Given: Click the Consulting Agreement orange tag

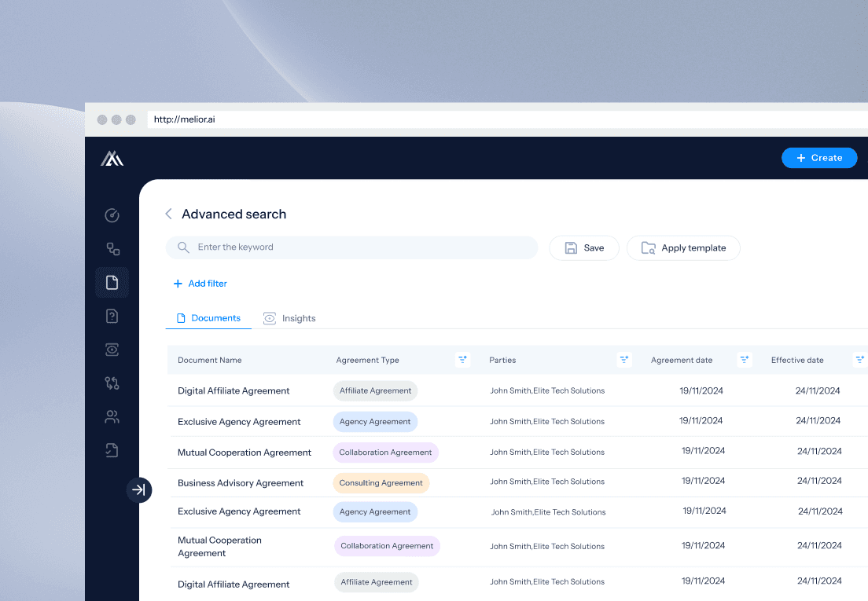Looking at the screenshot, I should (x=381, y=483).
